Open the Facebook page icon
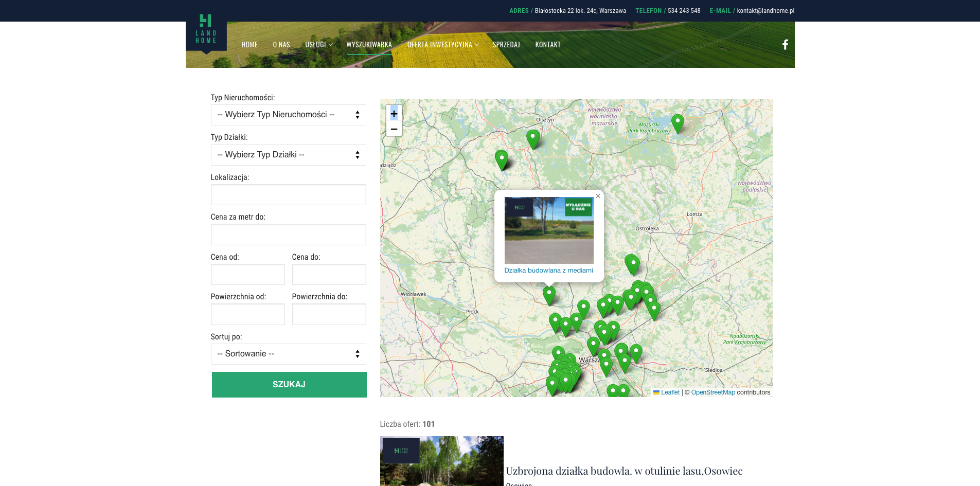Screen dimensions: 980x486 tap(785, 45)
